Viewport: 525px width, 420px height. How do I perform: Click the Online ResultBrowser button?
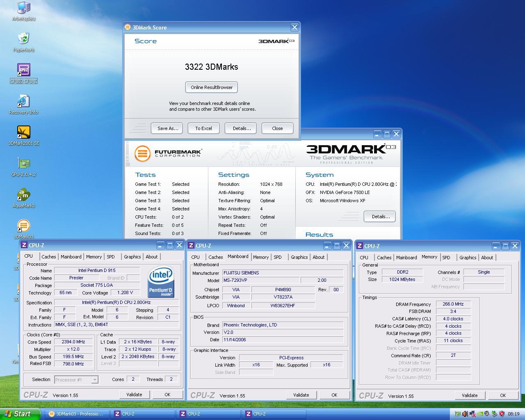(x=212, y=87)
